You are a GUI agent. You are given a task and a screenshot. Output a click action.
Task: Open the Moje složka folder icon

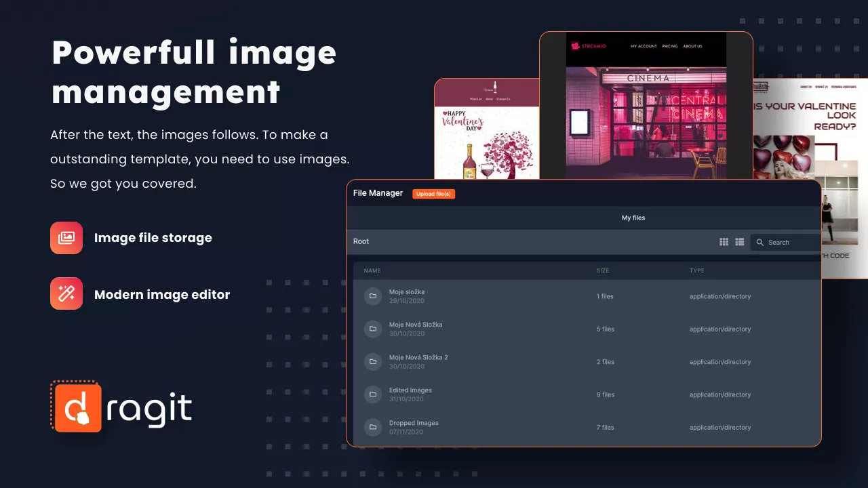(x=372, y=296)
